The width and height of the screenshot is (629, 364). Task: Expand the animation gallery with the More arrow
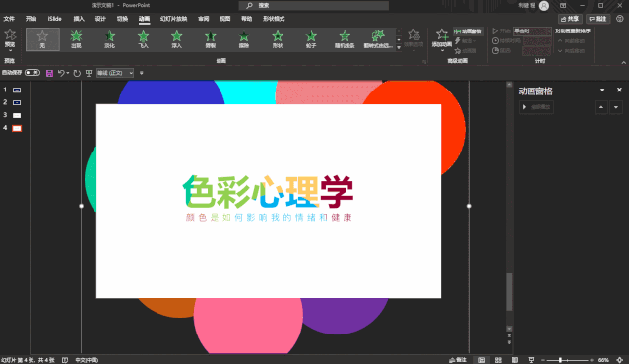399,47
